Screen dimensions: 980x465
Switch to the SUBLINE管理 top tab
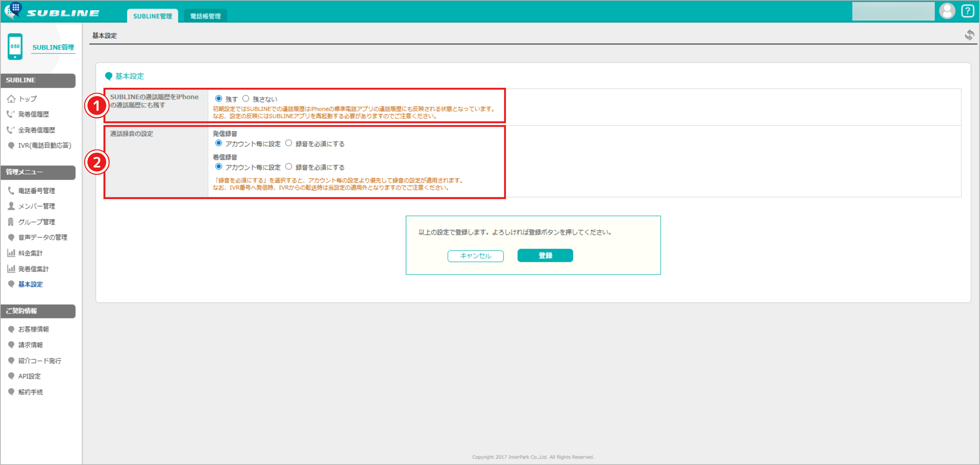152,16
